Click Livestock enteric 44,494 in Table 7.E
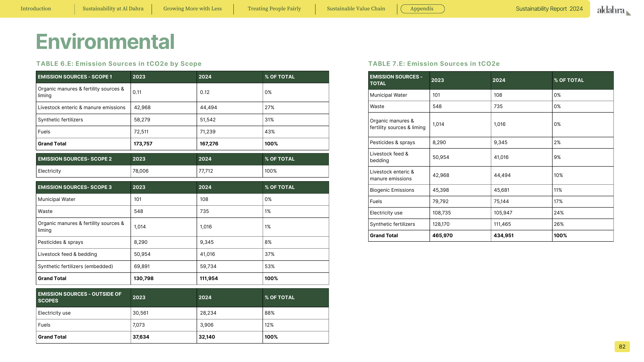This screenshot has width=644, height=362. coord(502,175)
